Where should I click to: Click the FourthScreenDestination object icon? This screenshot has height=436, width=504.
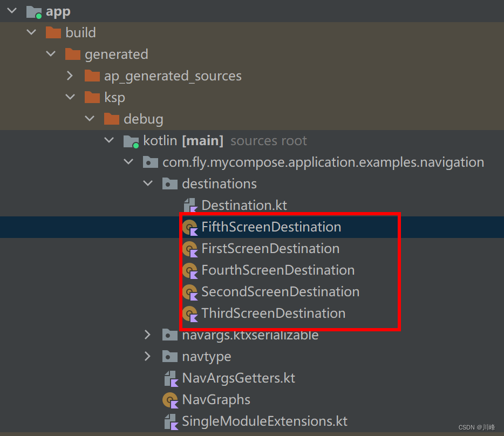[190, 270]
